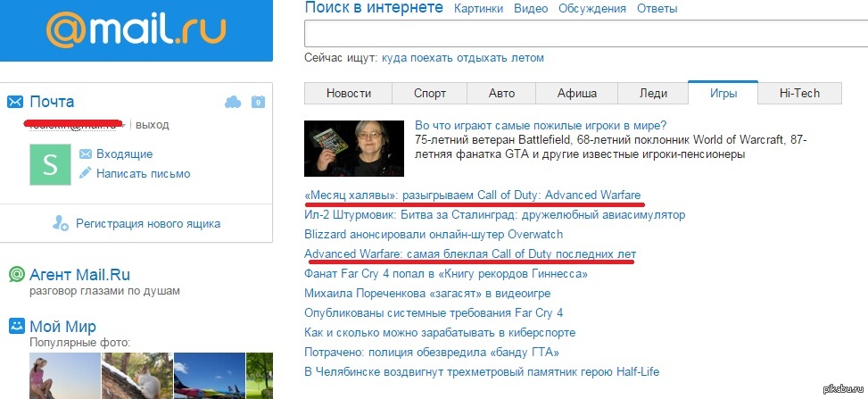Click the Мой Мир smiley icon
868x399 pixels.
15,327
